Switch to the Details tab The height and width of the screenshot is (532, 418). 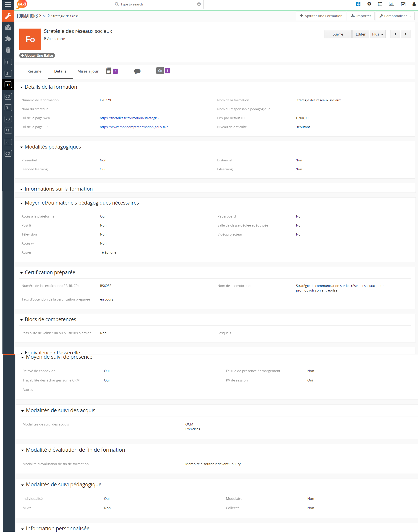click(60, 71)
